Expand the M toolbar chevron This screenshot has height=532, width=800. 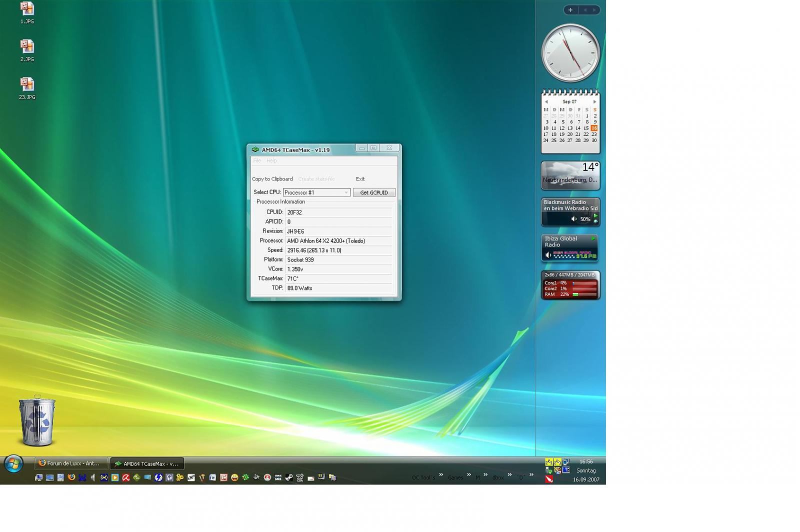485,474
